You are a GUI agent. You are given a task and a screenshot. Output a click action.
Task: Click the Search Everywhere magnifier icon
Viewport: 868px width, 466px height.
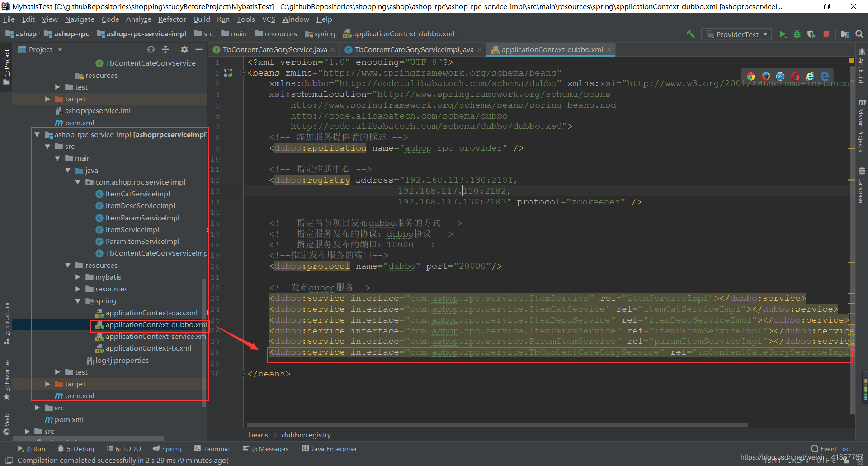[x=859, y=34]
